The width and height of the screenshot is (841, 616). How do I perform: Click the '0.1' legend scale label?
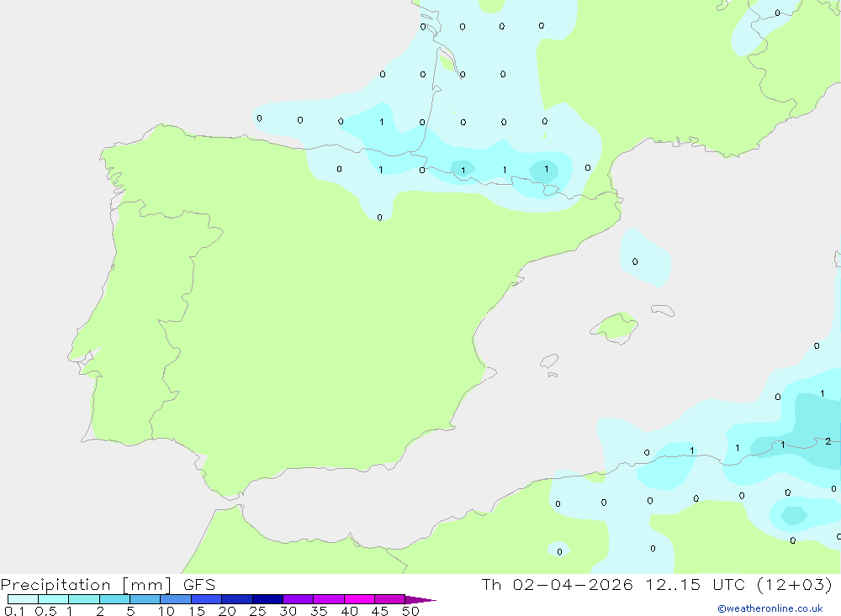pyautogui.click(x=14, y=611)
